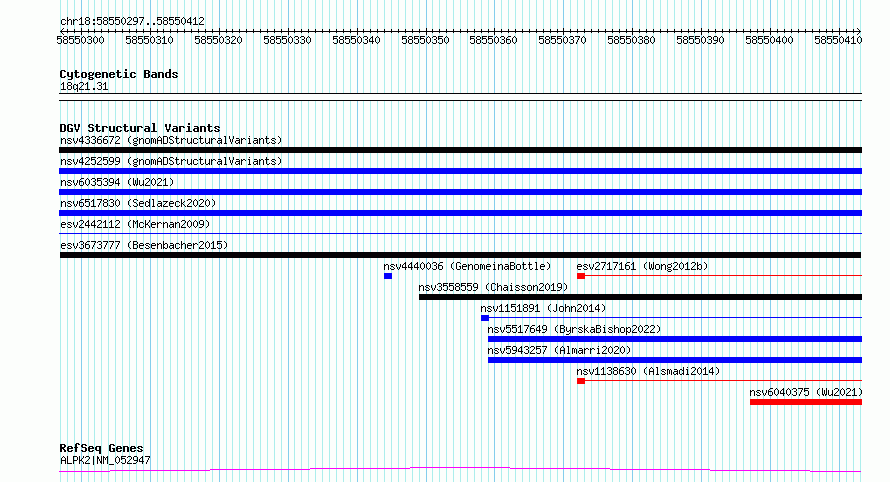Click ruler position 58550350
The width and height of the screenshot is (890, 482).
pyautogui.click(x=425, y=40)
